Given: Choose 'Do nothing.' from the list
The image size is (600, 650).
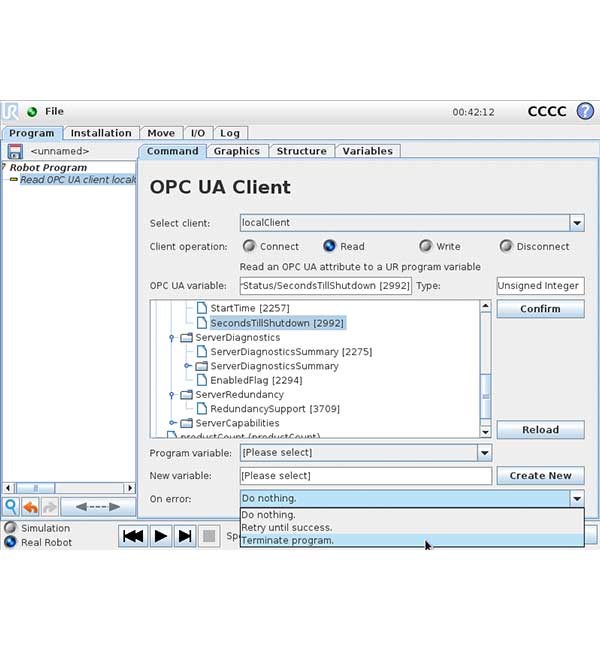Looking at the screenshot, I should click(x=412, y=515).
